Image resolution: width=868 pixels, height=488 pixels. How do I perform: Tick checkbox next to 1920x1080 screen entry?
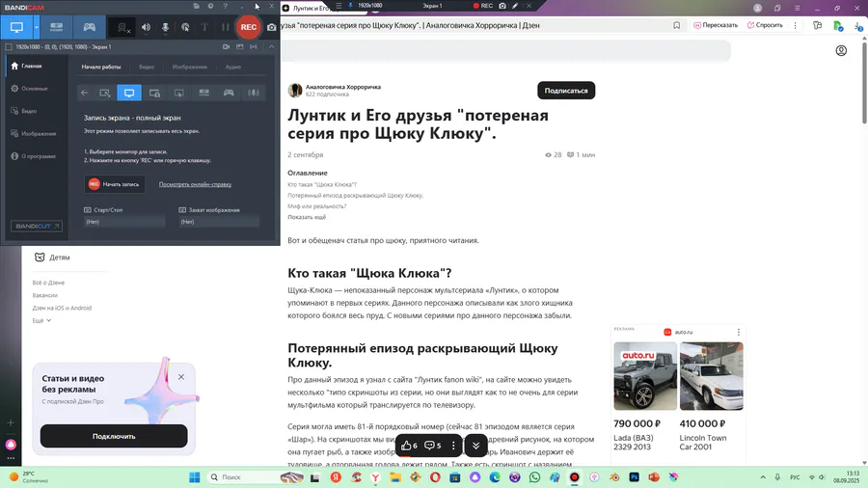9,47
